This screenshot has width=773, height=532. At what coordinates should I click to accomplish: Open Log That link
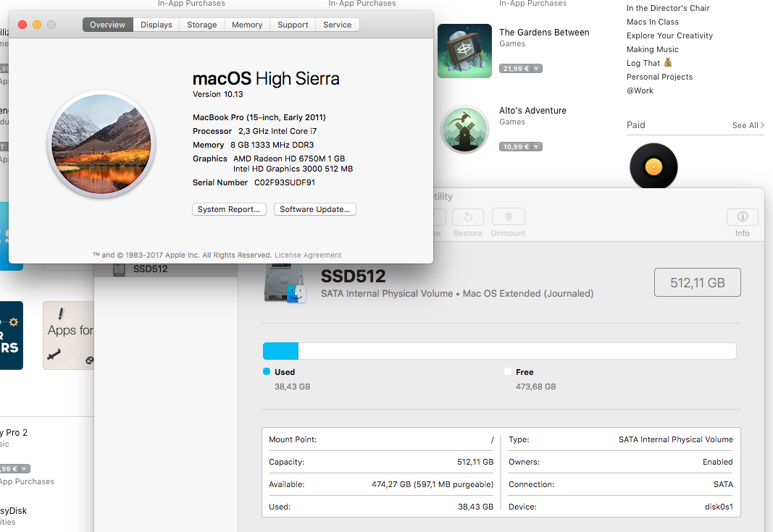tap(649, 63)
